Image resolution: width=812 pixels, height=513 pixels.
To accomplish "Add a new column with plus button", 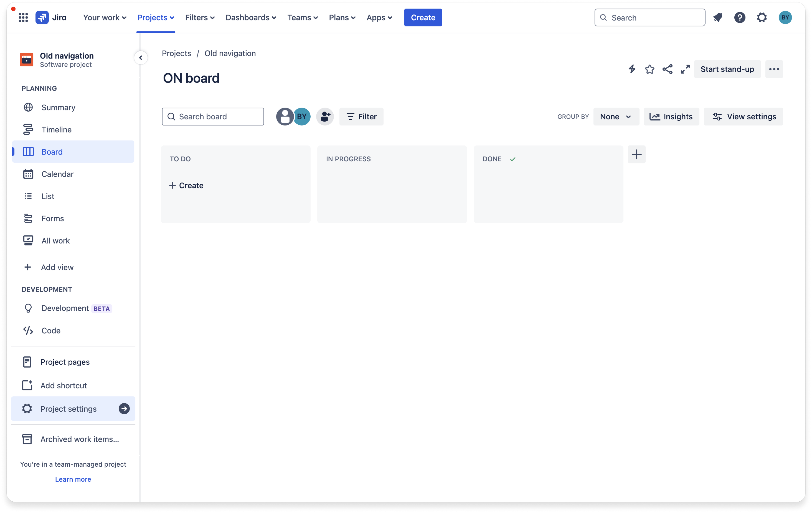I will click(636, 155).
